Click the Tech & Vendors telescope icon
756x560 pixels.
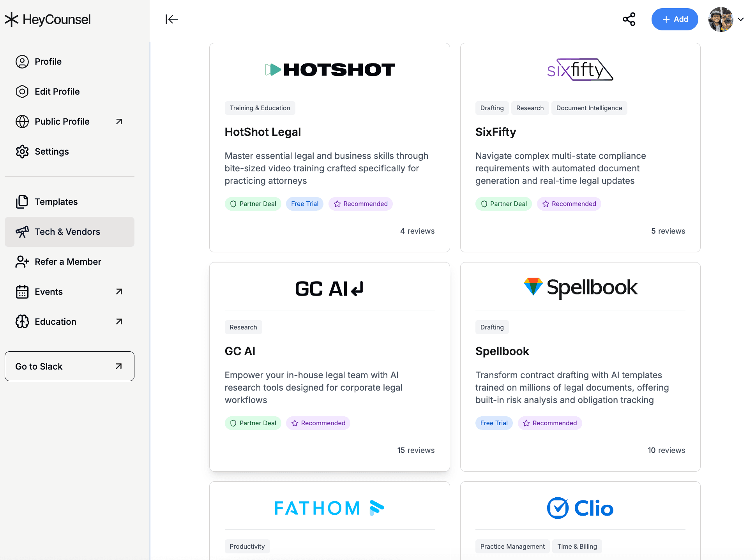pos(22,232)
